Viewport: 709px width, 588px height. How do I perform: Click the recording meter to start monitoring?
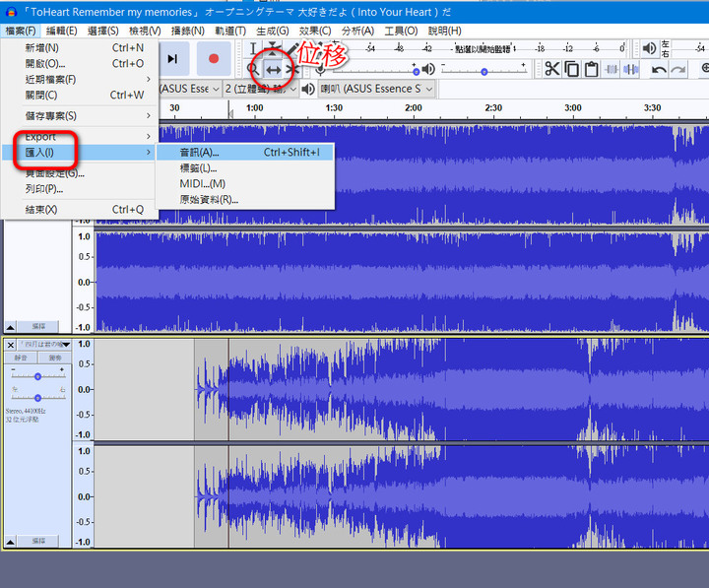483,49
